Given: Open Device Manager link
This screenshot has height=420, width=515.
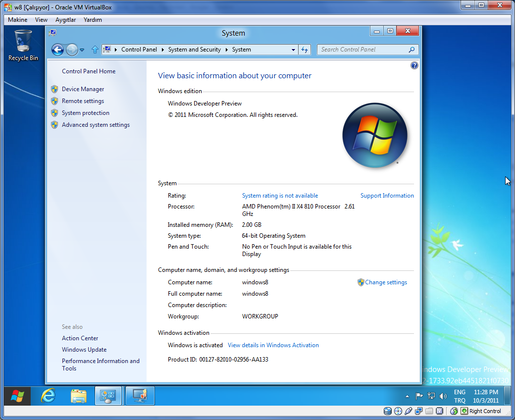Looking at the screenshot, I should [x=84, y=89].
